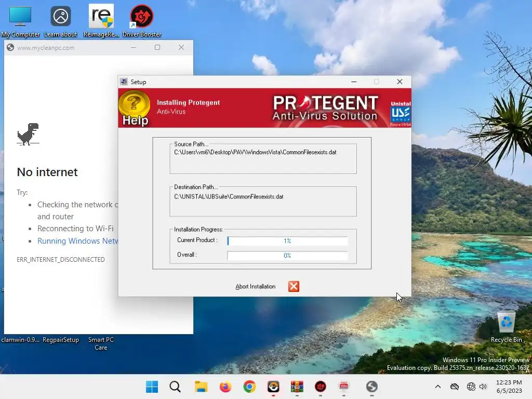Click the No internet heading
Viewport: 532px width, 399px height.
pyautogui.click(x=47, y=172)
